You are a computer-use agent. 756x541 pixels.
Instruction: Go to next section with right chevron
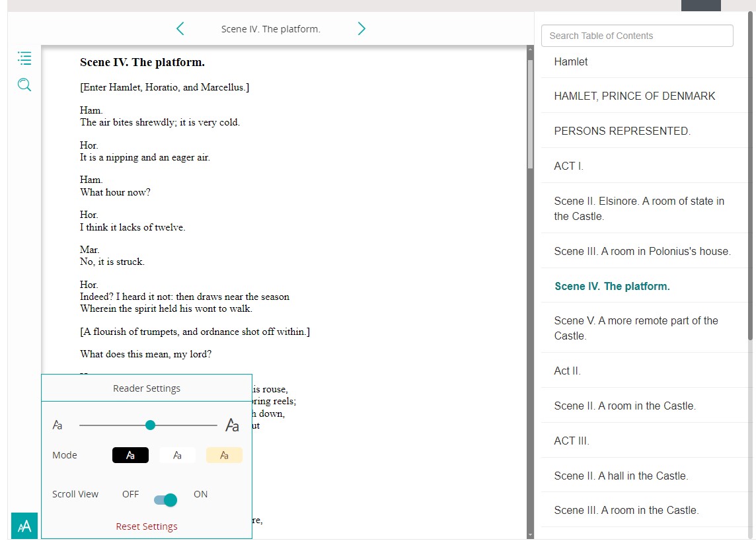pos(361,29)
